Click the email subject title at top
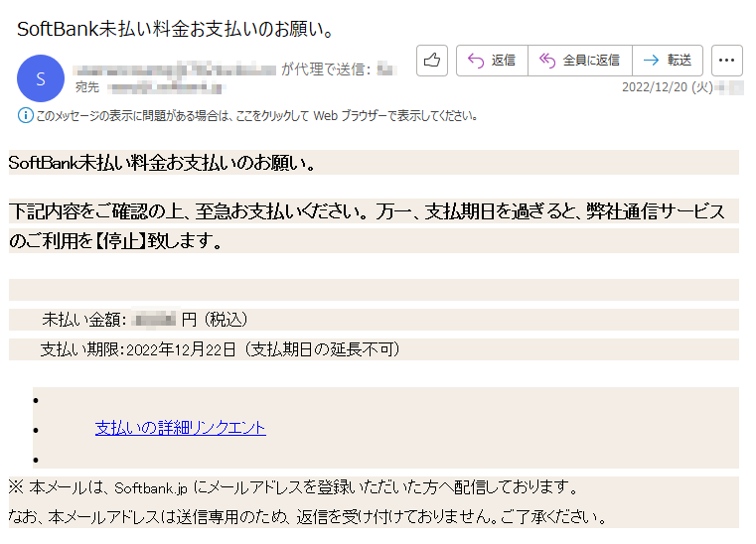Image resolution: width=756 pixels, height=544 pixels. [x=175, y=30]
